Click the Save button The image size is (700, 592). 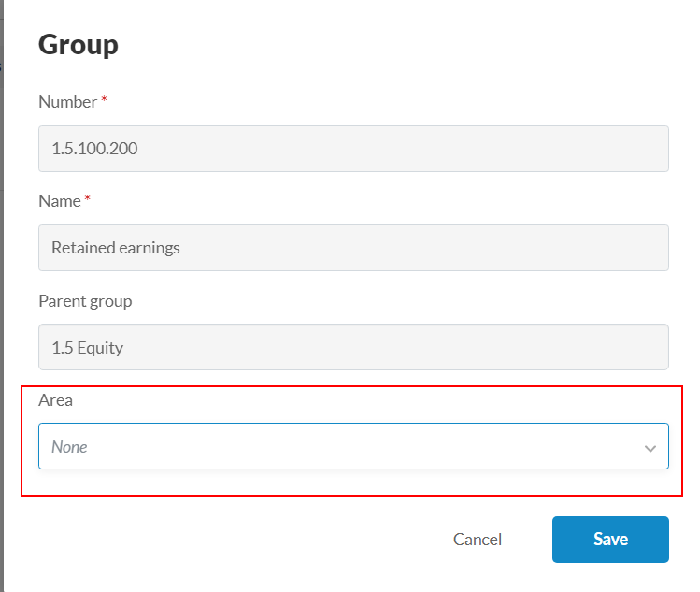pyautogui.click(x=610, y=540)
